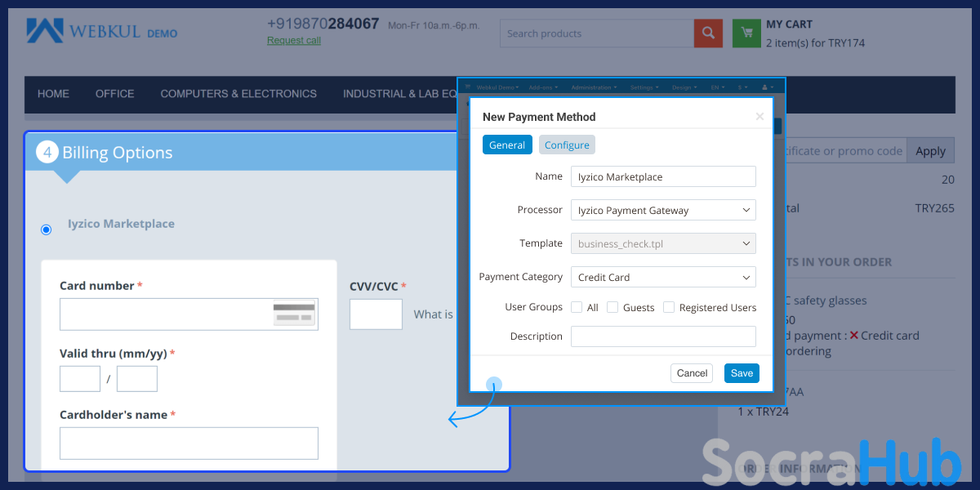Click the CVV/CVC input box
Image resolution: width=980 pixels, height=490 pixels.
[376, 314]
